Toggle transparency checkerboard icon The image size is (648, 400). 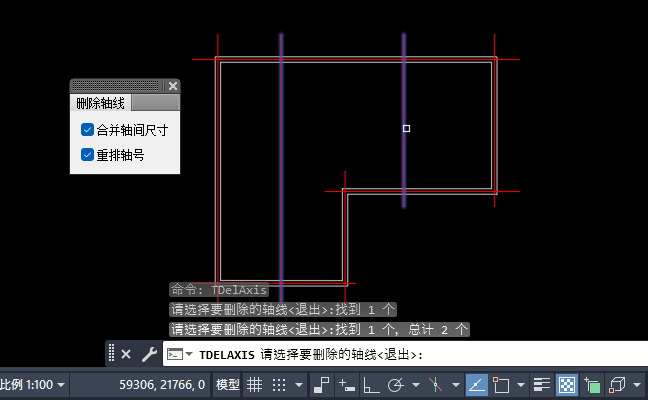click(x=567, y=385)
